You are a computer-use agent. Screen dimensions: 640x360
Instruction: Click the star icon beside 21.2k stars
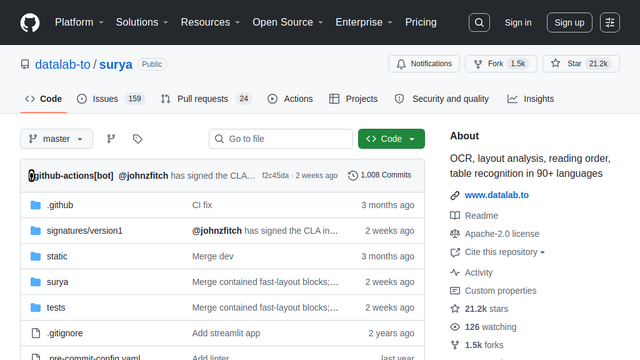coord(455,309)
